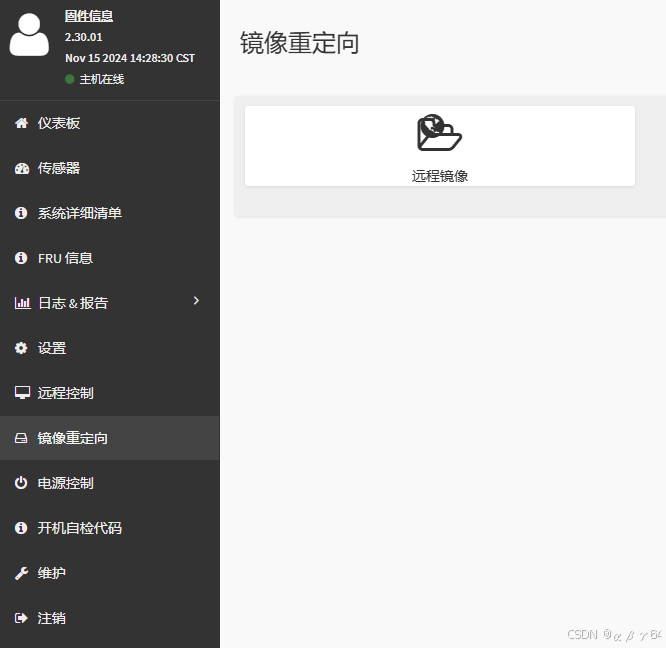Click the firmware version 2.30.01 text
This screenshot has width=666, height=648.
pos(84,37)
